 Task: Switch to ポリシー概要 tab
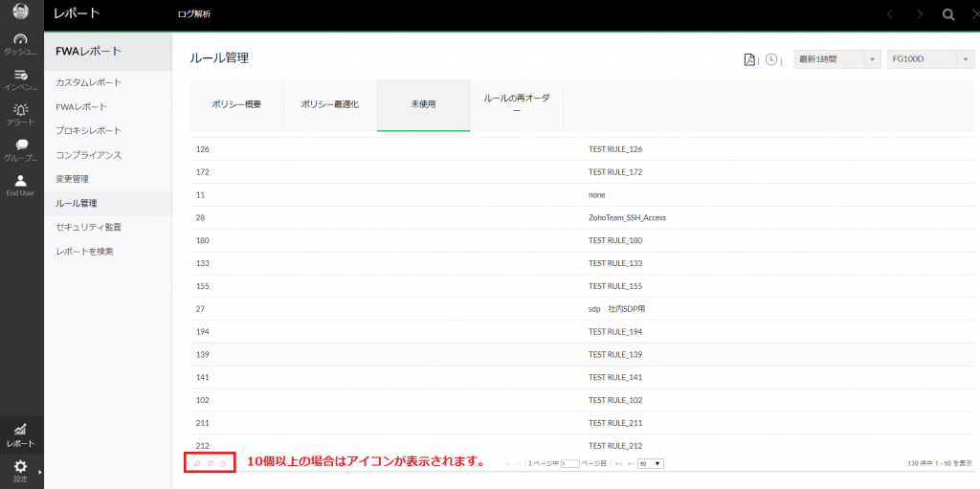coord(236,104)
